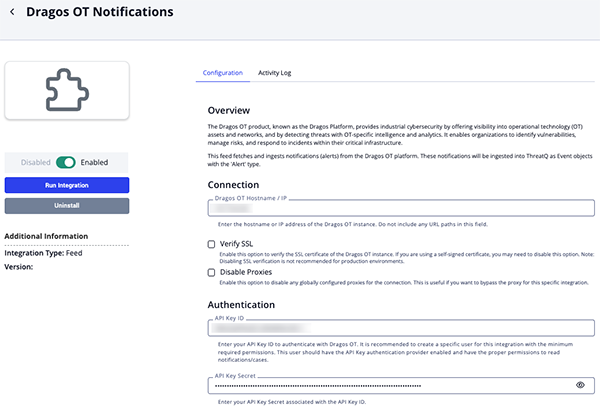Screen dimensions: 600x409
Task: Click the 'Version:' label
Action: [19, 267]
